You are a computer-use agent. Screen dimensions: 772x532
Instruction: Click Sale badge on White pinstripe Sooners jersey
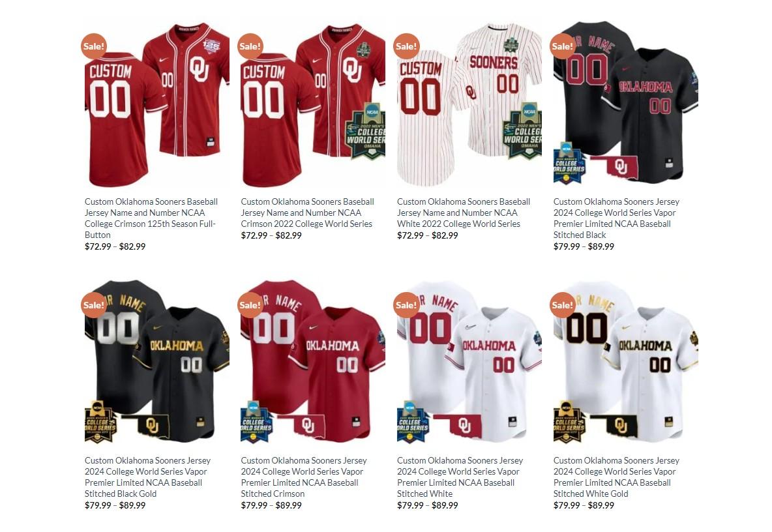pos(406,46)
